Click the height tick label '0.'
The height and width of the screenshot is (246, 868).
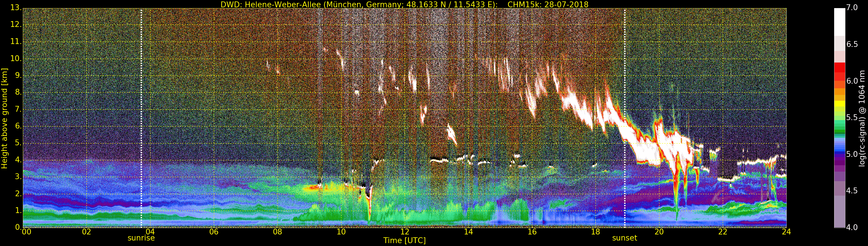(18, 227)
